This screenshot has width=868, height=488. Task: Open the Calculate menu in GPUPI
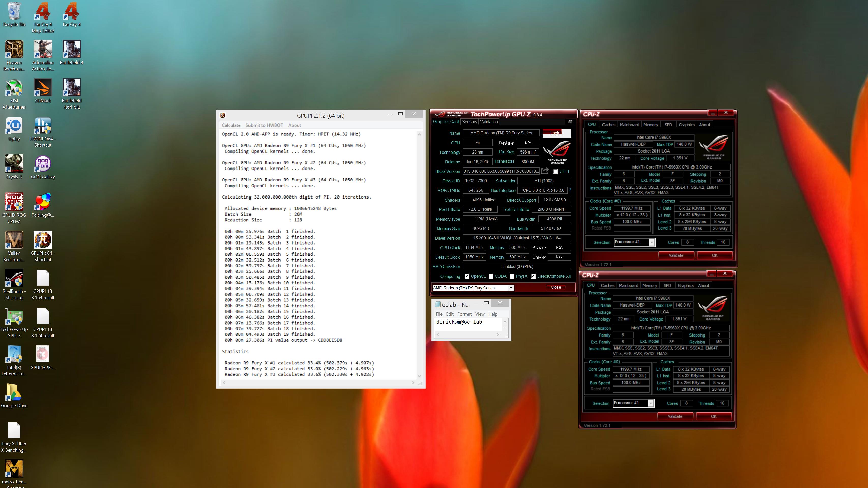click(x=231, y=125)
